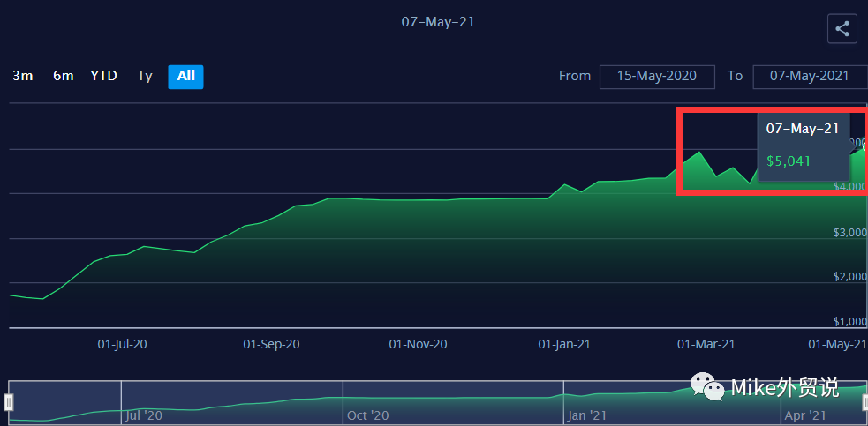
Task: Select the All range button
Action: tap(186, 77)
